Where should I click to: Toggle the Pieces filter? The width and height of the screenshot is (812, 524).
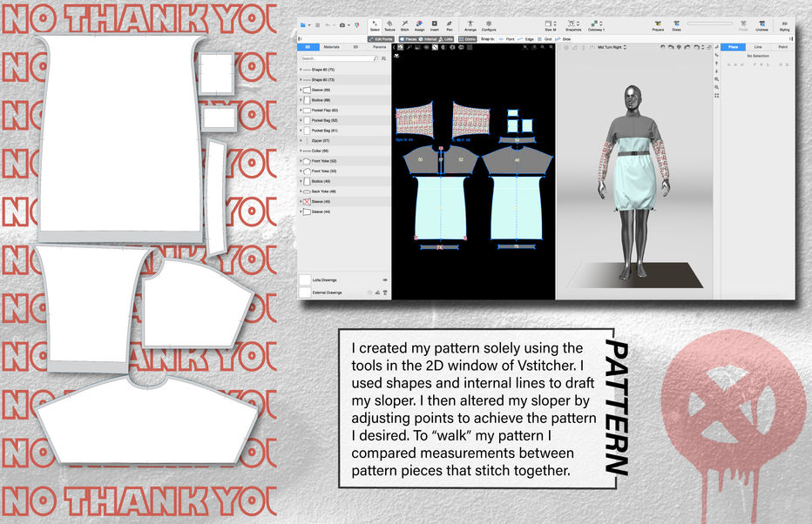point(408,39)
